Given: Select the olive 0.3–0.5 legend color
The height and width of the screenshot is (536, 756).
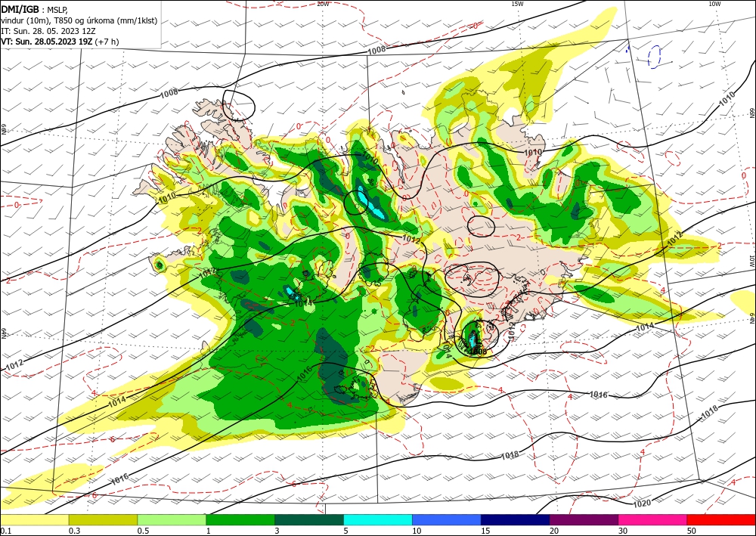Looking at the screenshot, I should click(x=103, y=519).
